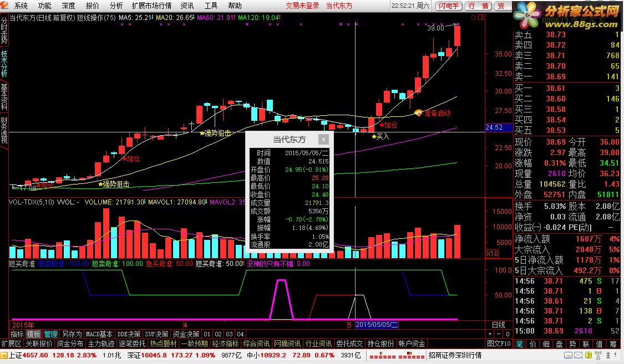The width and height of the screenshot is (624, 364).
Task: Select template slot 03
Action: [x=229, y=334]
